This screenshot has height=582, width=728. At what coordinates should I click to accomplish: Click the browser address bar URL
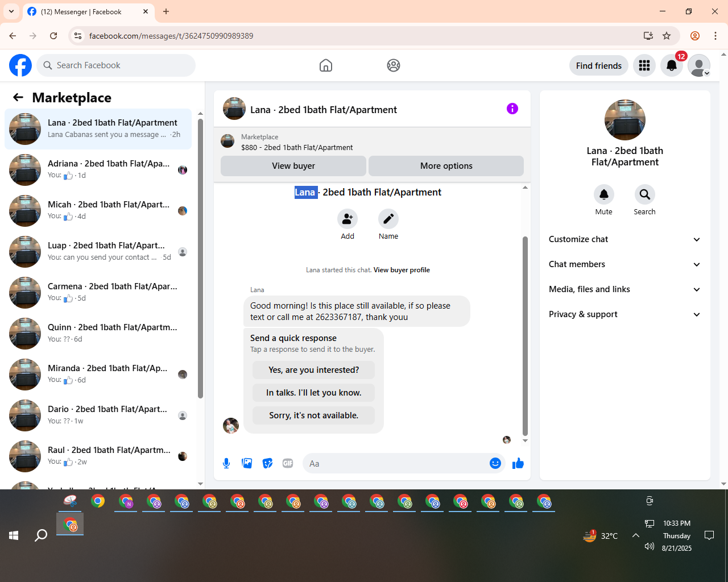(171, 36)
